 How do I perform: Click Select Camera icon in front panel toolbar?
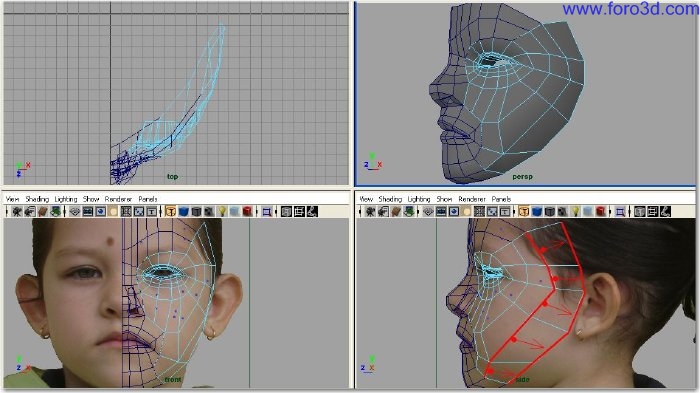[x=17, y=212]
